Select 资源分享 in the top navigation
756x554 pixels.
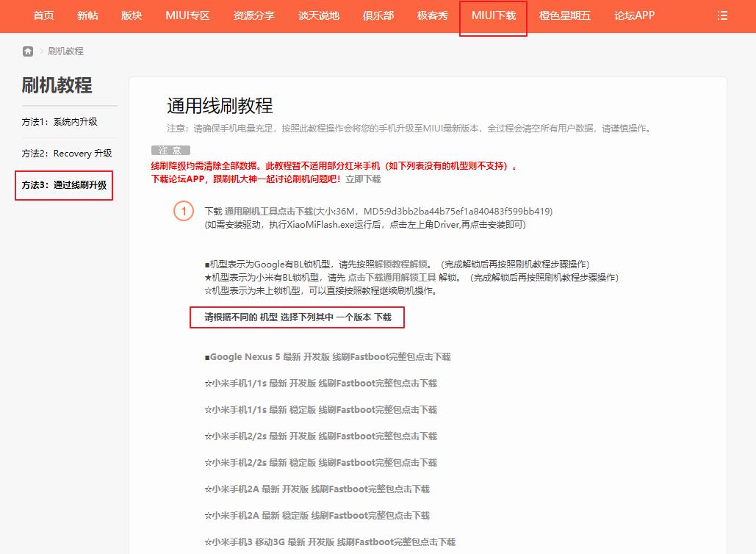[253, 15]
